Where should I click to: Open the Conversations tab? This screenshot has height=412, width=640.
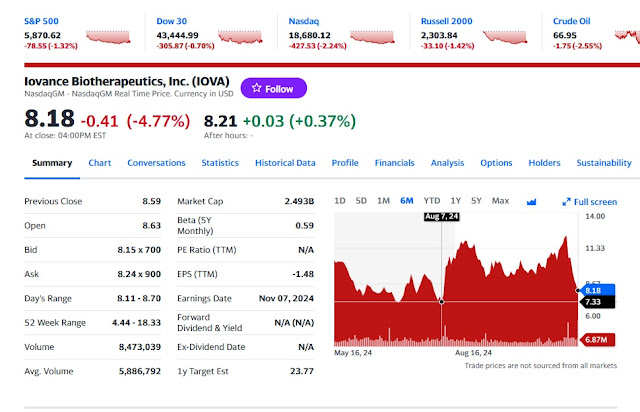click(x=156, y=163)
